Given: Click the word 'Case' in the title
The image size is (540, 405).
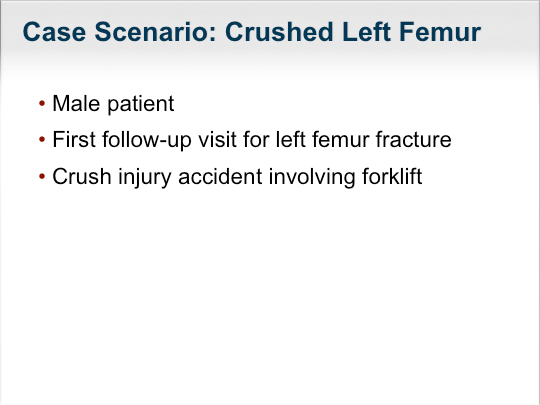Looking at the screenshot, I should [54, 32].
